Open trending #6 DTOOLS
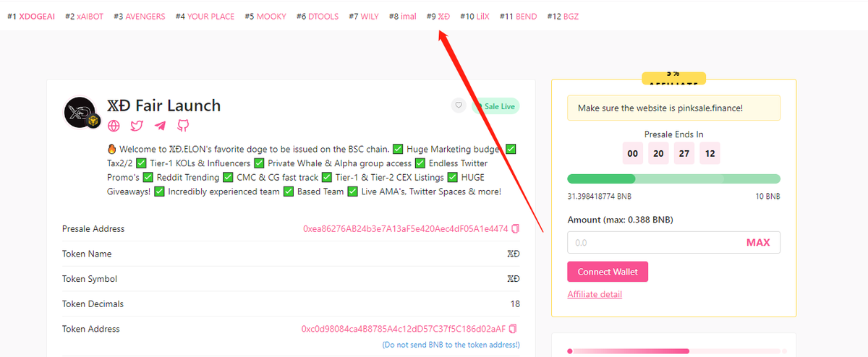The height and width of the screenshot is (357, 868). coord(318,17)
